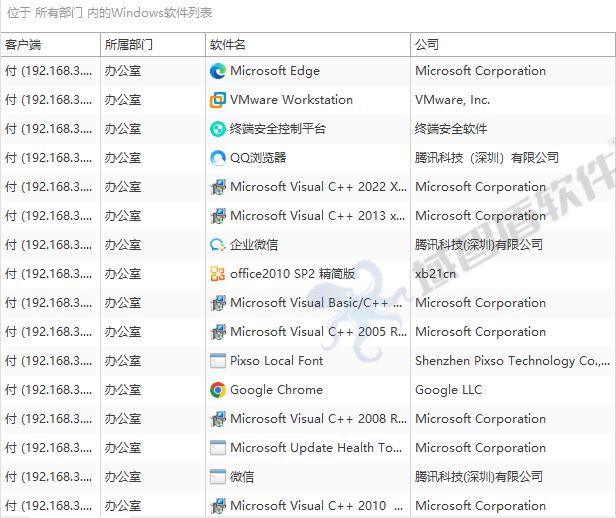Click the VMware Workstation icon

click(218, 100)
